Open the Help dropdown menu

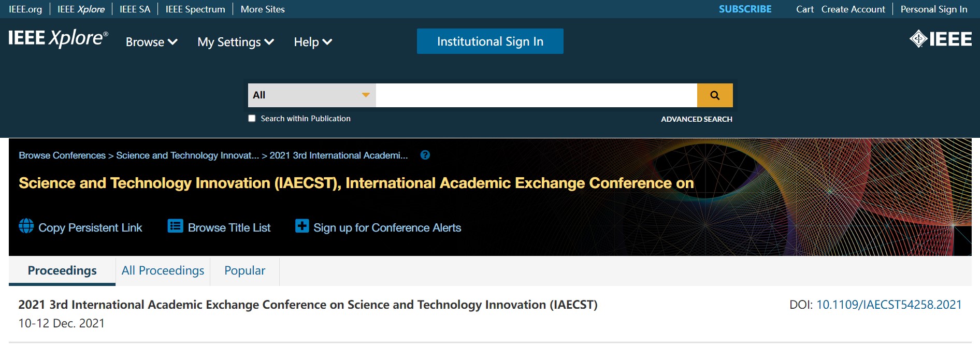point(313,42)
